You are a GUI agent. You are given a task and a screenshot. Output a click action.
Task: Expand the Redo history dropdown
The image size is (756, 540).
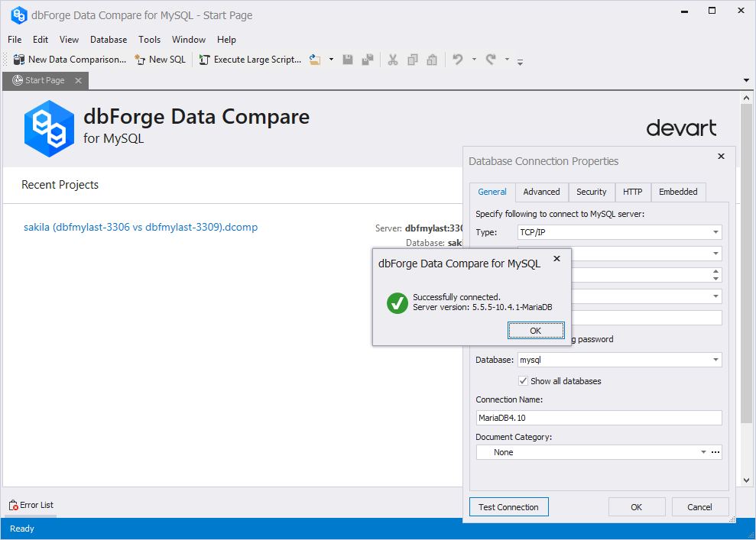[x=507, y=60]
